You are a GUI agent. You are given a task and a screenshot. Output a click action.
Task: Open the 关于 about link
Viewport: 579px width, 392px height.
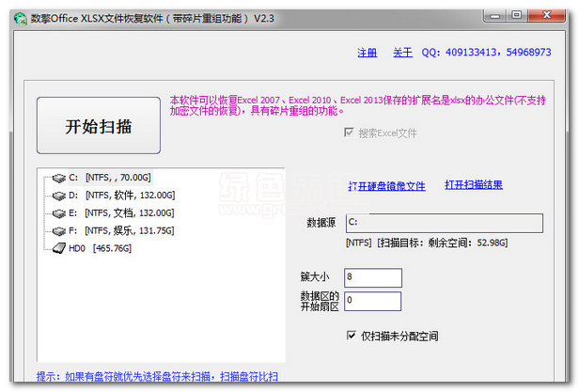pos(402,53)
